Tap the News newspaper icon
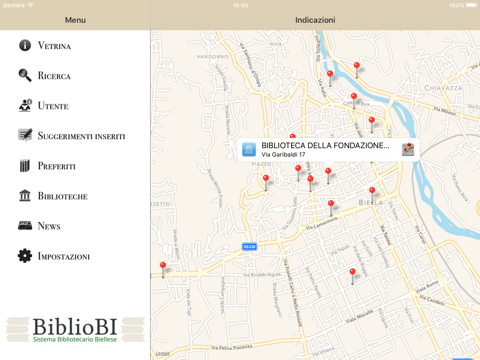 tap(25, 226)
